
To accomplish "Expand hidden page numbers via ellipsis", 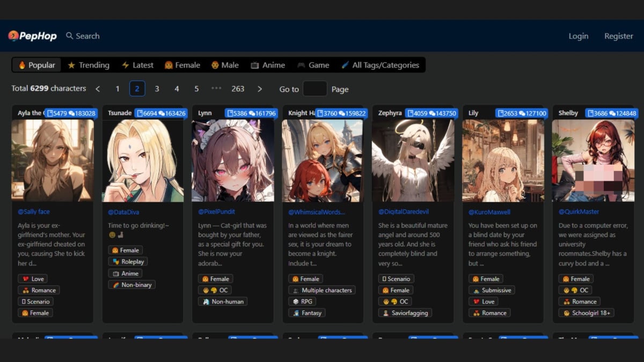I will (216, 88).
